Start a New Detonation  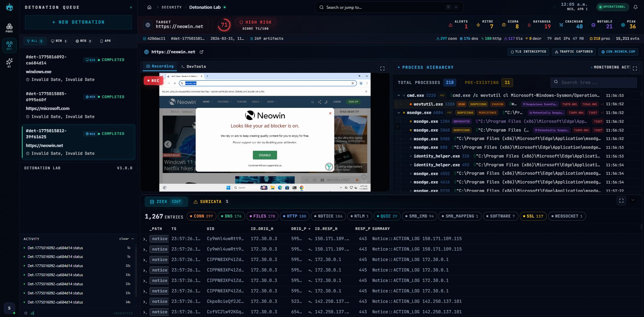(x=78, y=22)
